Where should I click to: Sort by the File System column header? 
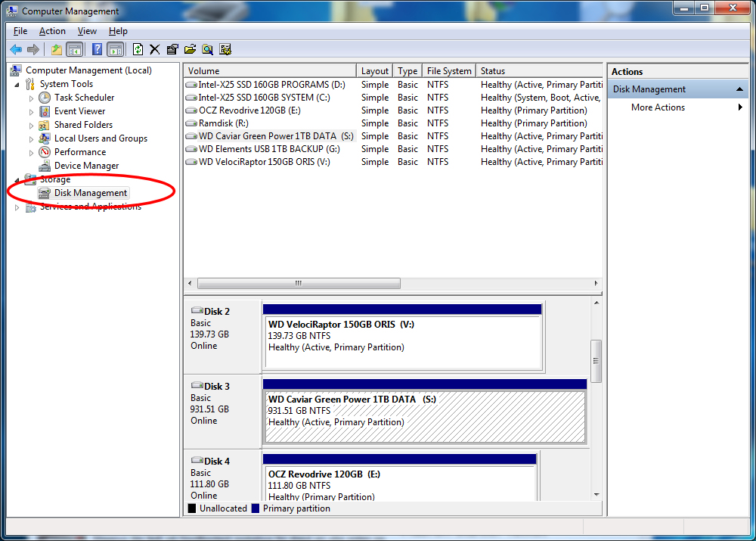click(x=449, y=71)
